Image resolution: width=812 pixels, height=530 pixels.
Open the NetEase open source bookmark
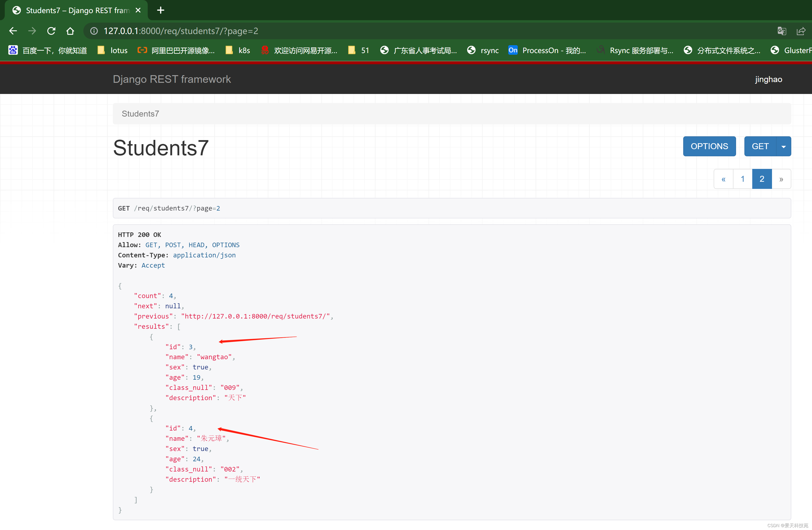point(299,50)
